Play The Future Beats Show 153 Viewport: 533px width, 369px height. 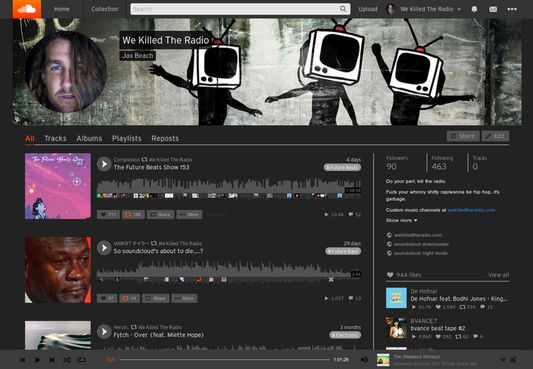104,164
